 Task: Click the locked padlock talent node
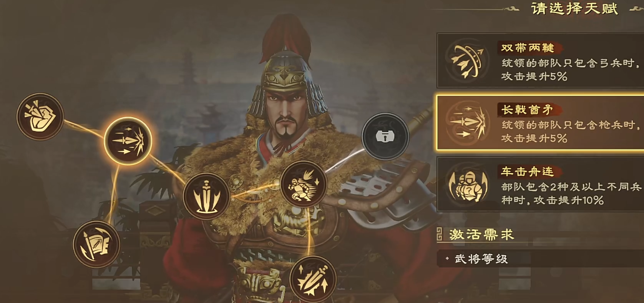pyautogui.click(x=385, y=136)
